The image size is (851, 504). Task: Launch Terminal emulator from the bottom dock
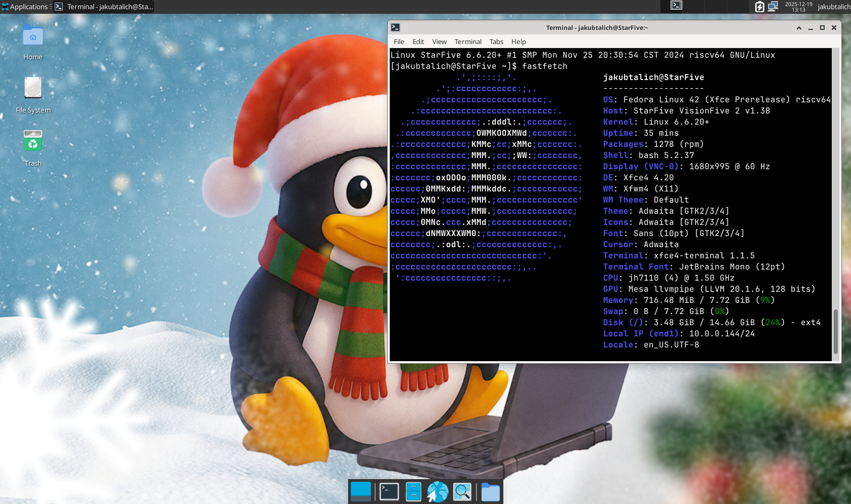pyautogui.click(x=389, y=492)
